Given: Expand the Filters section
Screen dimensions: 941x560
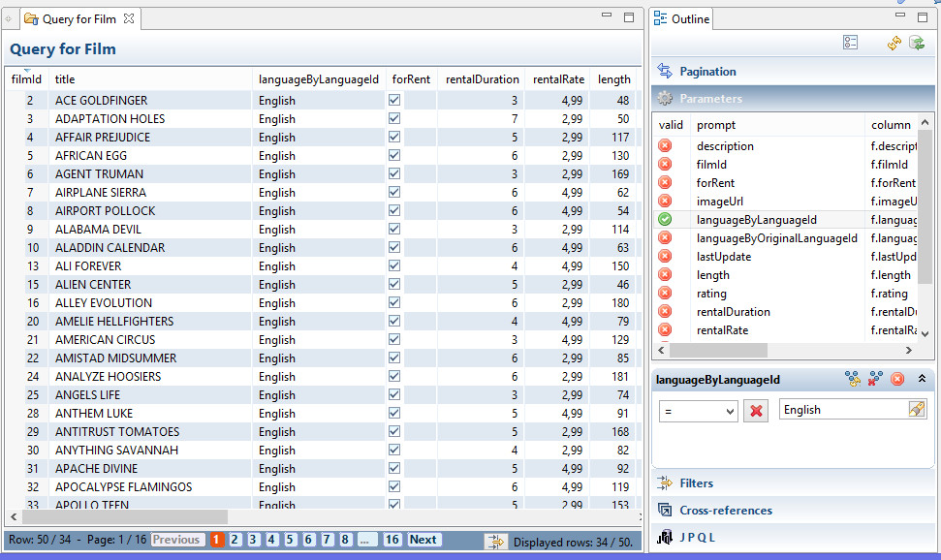Looking at the screenshot, I should (x=696, y=482).
